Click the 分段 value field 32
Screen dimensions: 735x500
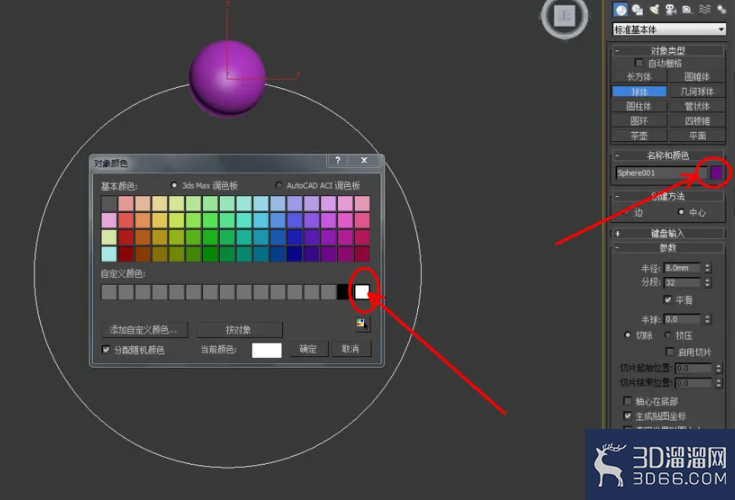click(x=682, y=283)
